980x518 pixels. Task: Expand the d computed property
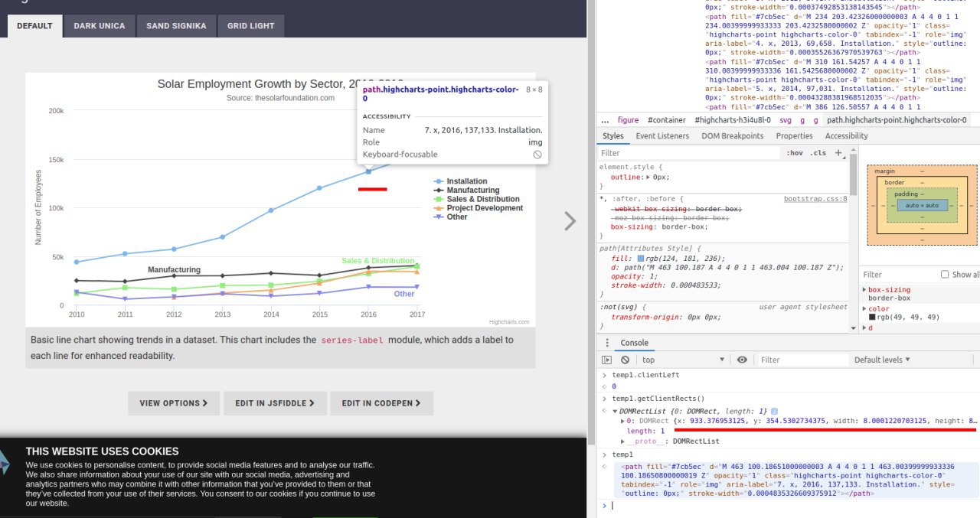[x=864, y=328]
